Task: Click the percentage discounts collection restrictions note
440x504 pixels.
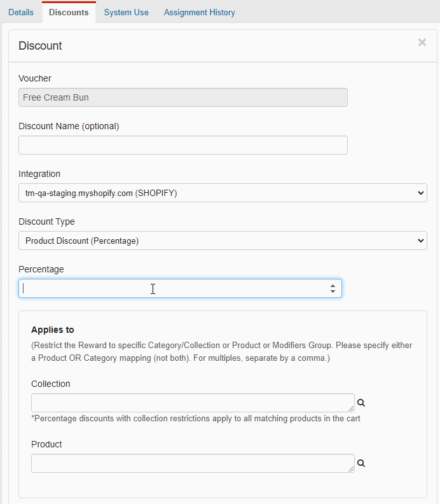Action: tap(196, 419)
